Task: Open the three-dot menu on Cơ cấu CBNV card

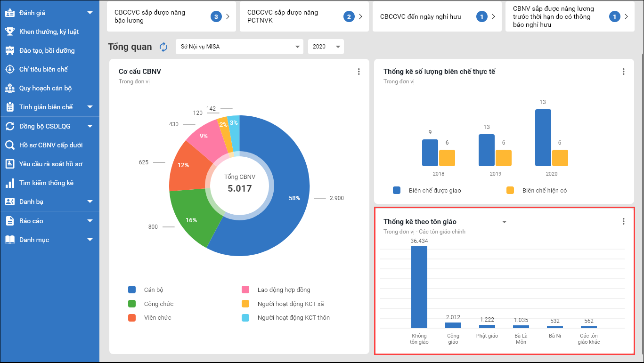Action: (359, 72)
